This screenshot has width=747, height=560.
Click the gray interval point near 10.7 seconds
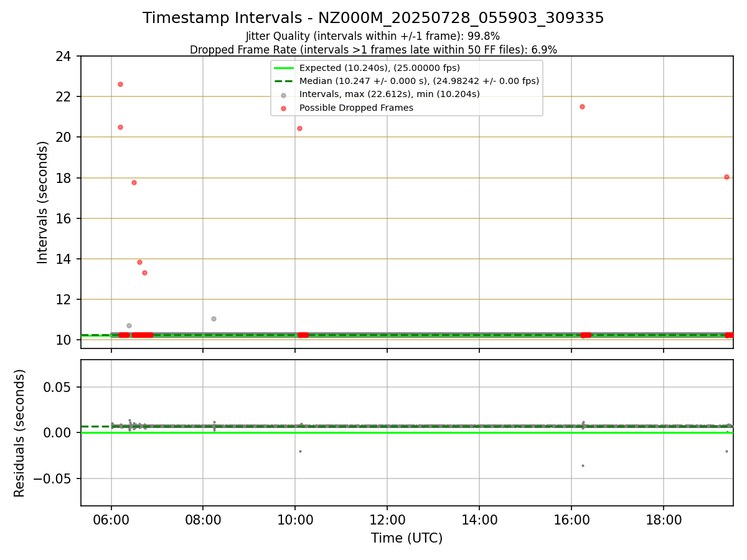point(129,325)
